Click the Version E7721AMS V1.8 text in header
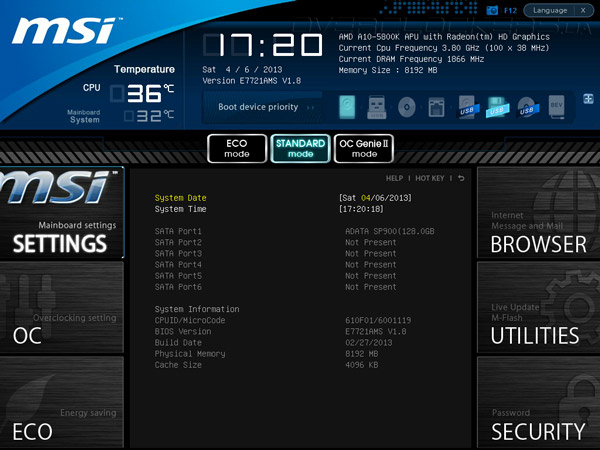600x450 pixels. (x=251, y=81)
